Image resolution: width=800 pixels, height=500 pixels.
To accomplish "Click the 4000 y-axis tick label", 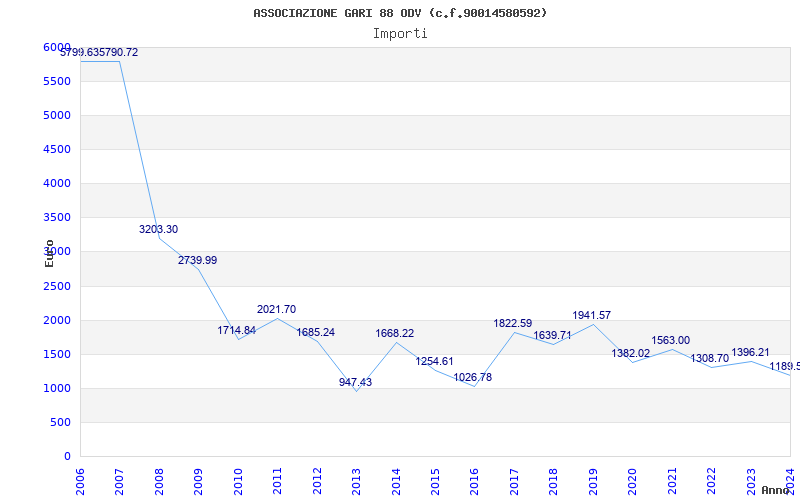I will click(x=57, y=183).
